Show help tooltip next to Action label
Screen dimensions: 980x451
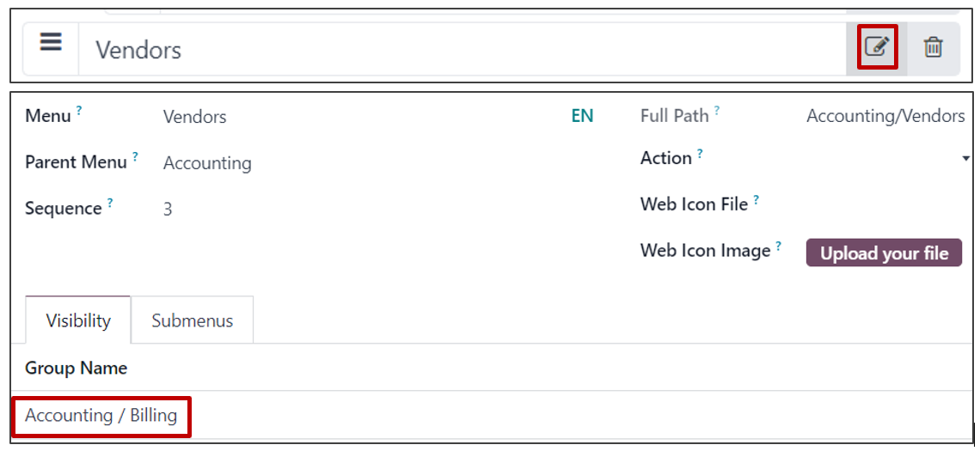click(x=700, y=152)
